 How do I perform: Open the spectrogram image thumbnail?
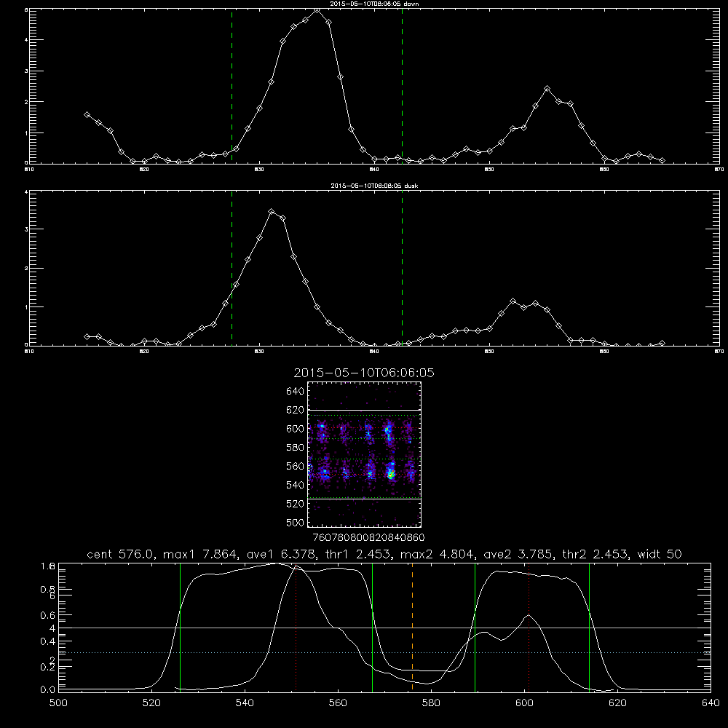(x=364, y=454)
